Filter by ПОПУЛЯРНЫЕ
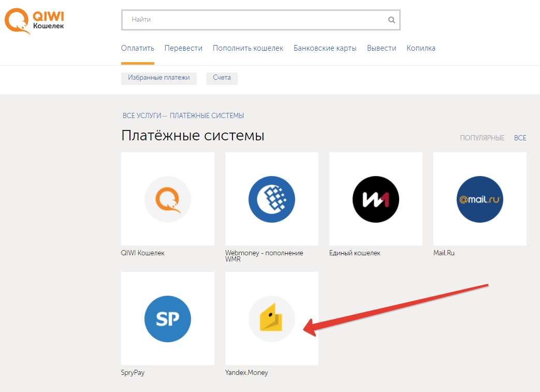The height and width of the screenshot is (392, 540). tap(482, 138)
